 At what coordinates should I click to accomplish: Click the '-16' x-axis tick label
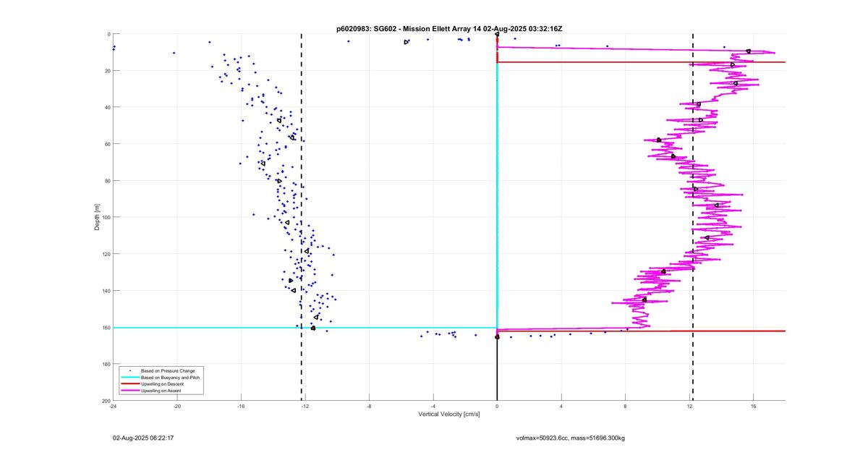tap(241, 407)
